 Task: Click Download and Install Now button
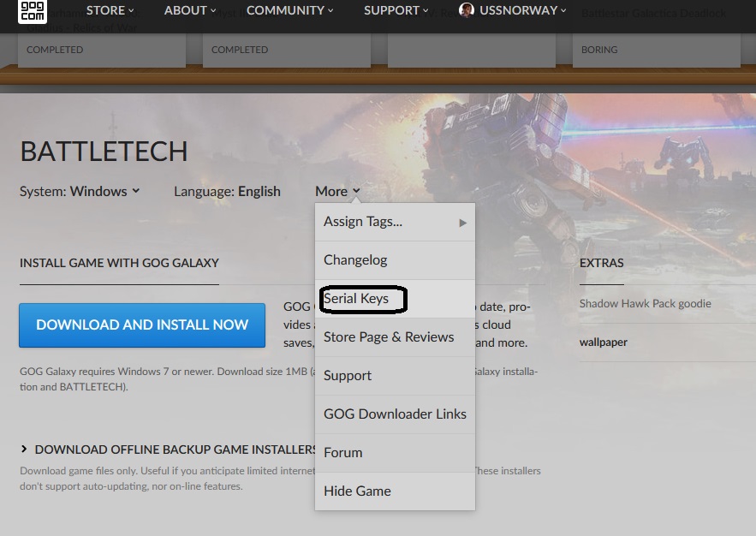(x=142, y=325)
